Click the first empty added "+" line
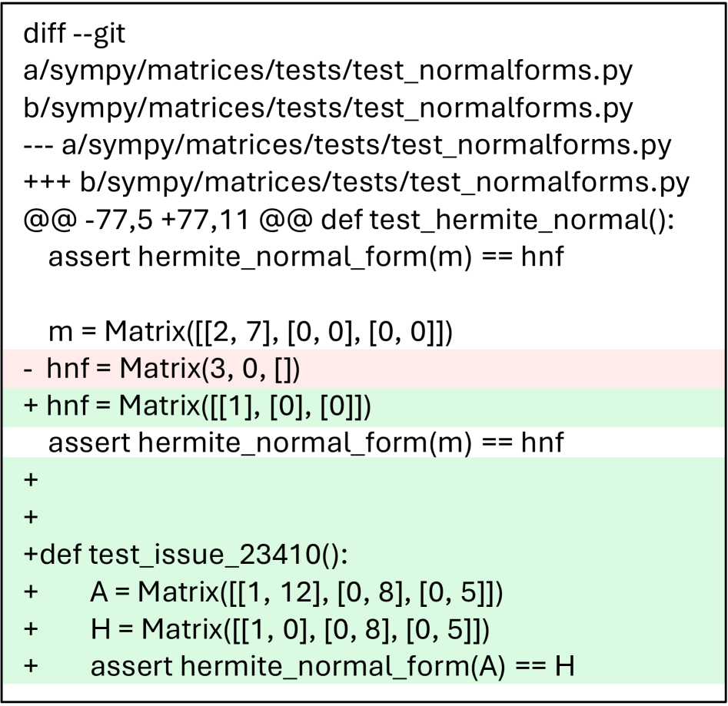 point(31,480)
